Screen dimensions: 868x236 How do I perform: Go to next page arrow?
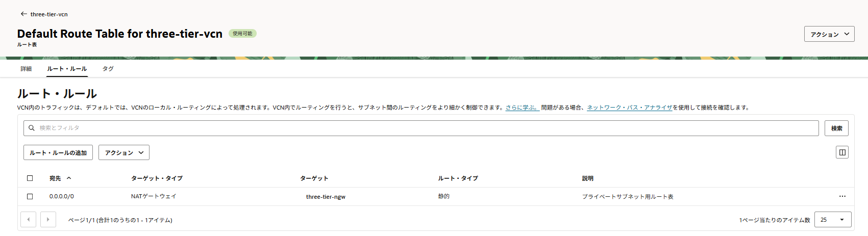click(x=48, y=220)
